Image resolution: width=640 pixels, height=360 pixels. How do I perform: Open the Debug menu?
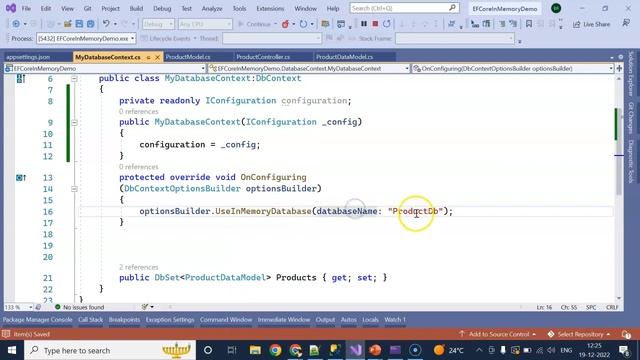[162, 8]
